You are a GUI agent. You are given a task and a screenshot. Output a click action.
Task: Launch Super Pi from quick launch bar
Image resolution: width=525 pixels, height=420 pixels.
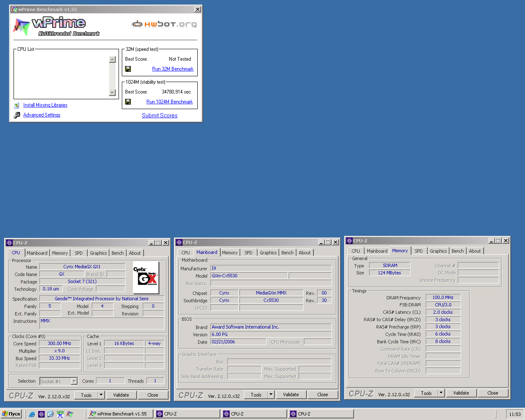pos(60,414)
